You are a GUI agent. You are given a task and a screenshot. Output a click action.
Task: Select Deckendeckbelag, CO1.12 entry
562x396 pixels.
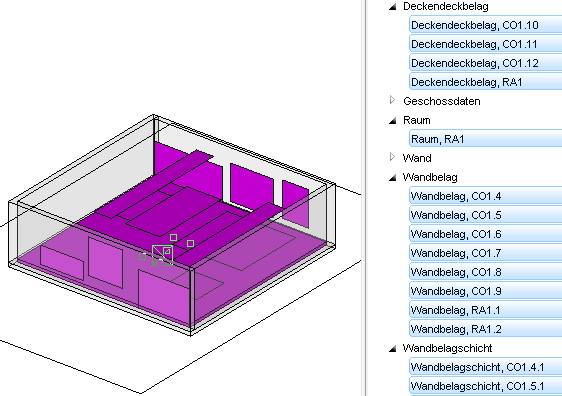click(485, 63)
